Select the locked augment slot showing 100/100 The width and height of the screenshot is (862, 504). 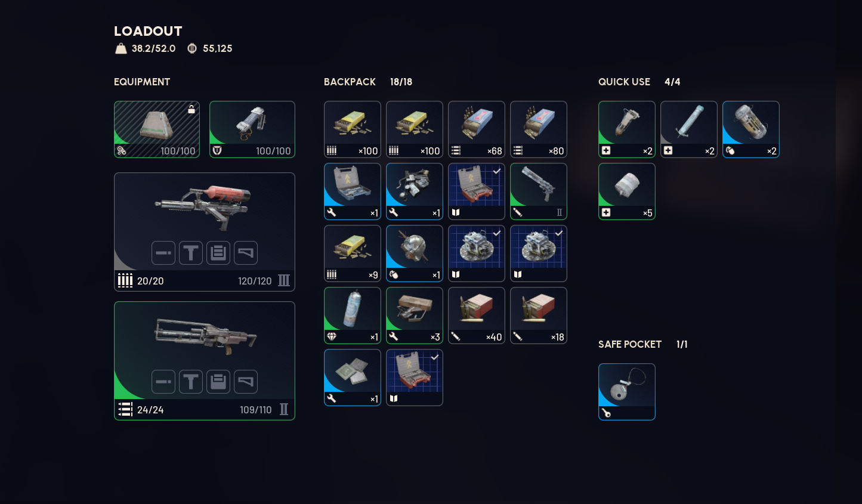[x=157, y=129]
